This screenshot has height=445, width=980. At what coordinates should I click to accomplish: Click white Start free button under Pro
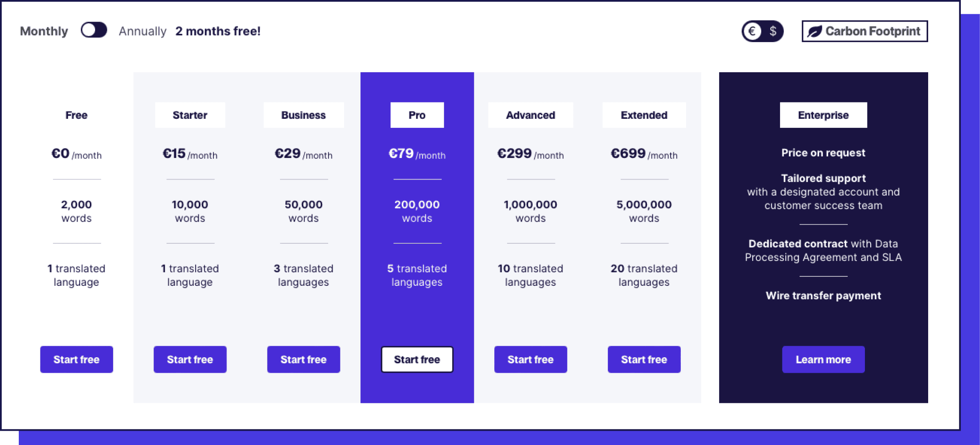(x=417, y=359)
